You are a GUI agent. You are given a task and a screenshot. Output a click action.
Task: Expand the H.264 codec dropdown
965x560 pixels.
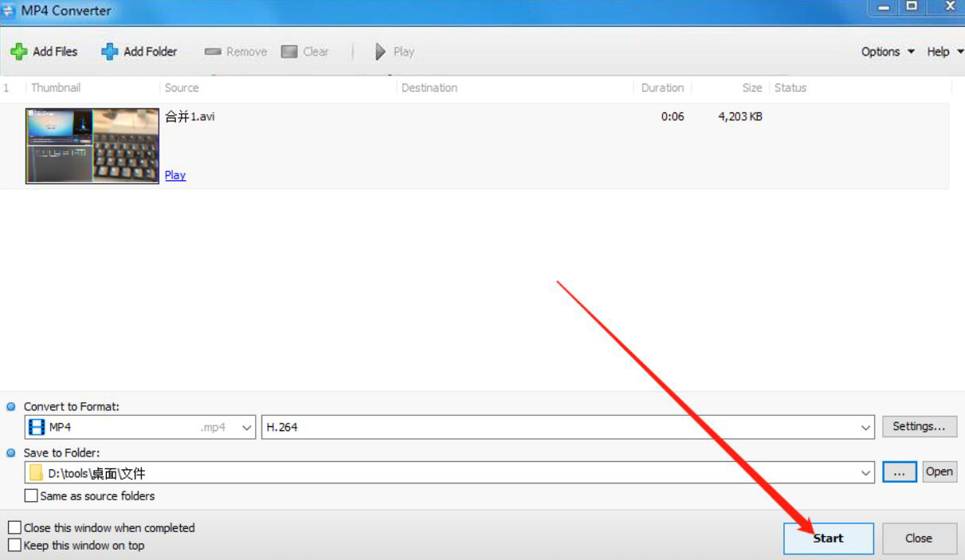(x=866, y=428)
